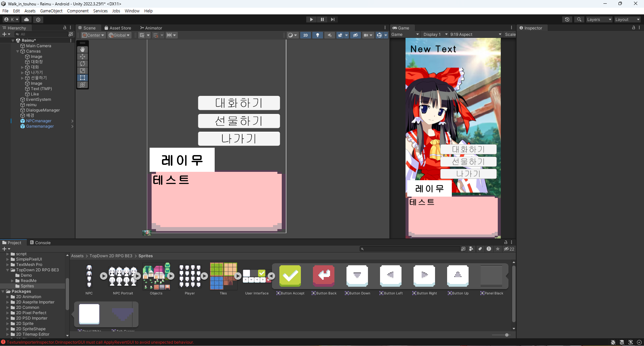The image size is (644, 346).
Task: Open the Layers dropdown
Action: (x=599, y=19)
